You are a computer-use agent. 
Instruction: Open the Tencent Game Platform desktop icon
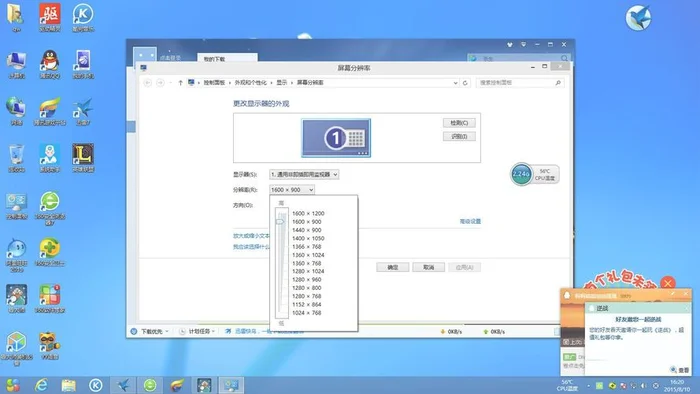coord(50,111)
